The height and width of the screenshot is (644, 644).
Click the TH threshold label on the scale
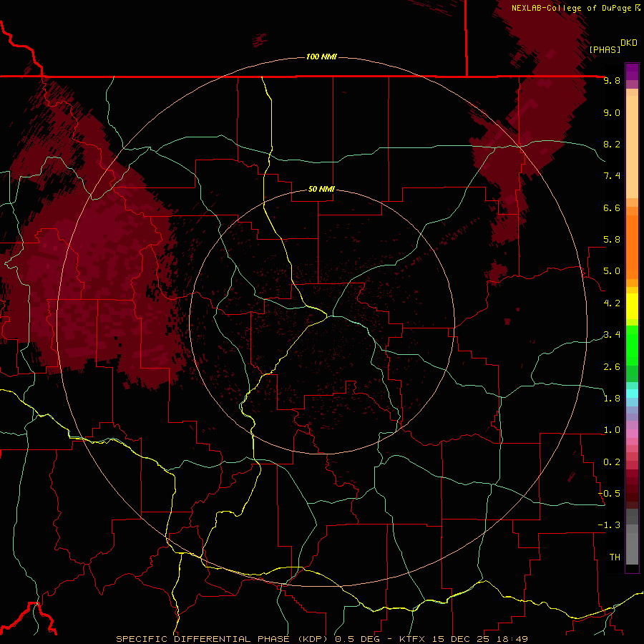click(x=615, y=557)
